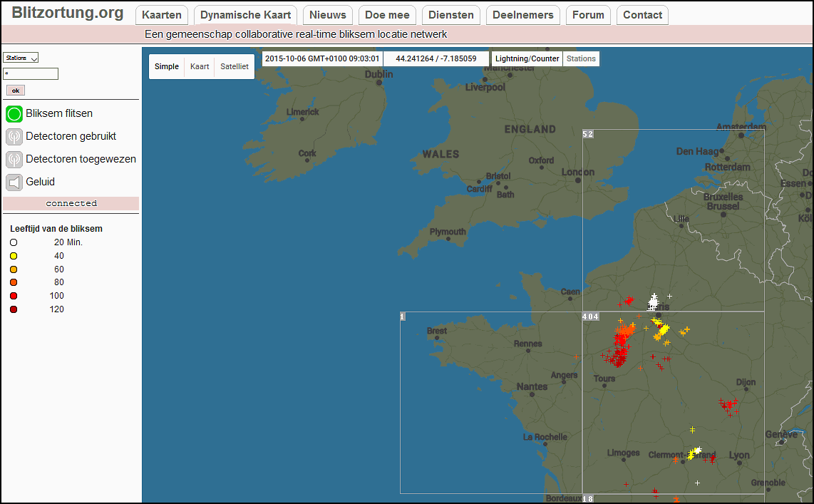Click the Lightning/Counter map button
Image resolution: width=814 pixels, height=504 pixels.
(x=527, y=58)
